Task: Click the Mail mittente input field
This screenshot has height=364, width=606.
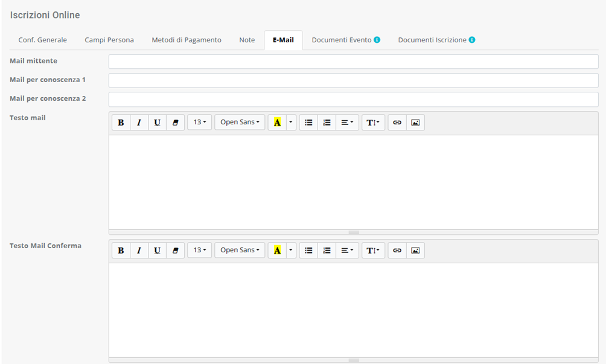Action: (x=353, y=62)
